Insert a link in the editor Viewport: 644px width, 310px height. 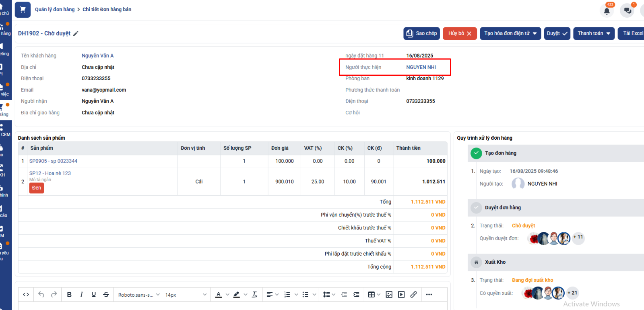[413, 295]
